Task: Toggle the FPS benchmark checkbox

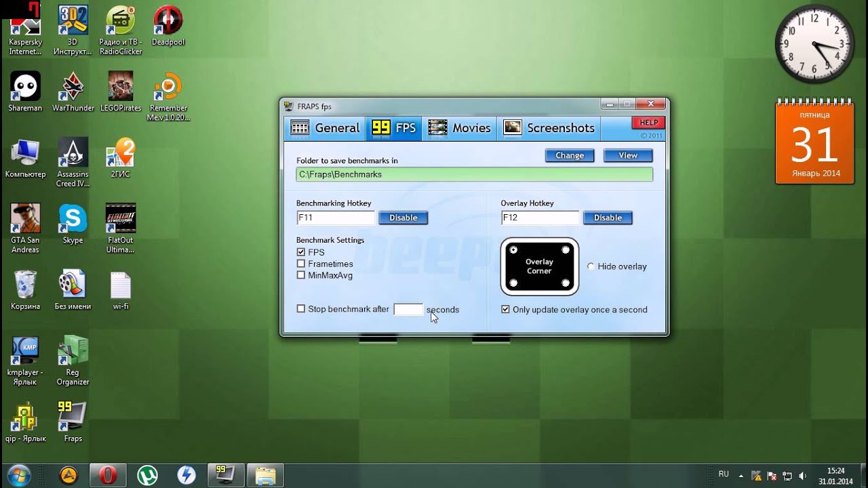Action: pyautogui.click(x=301, y=252)
